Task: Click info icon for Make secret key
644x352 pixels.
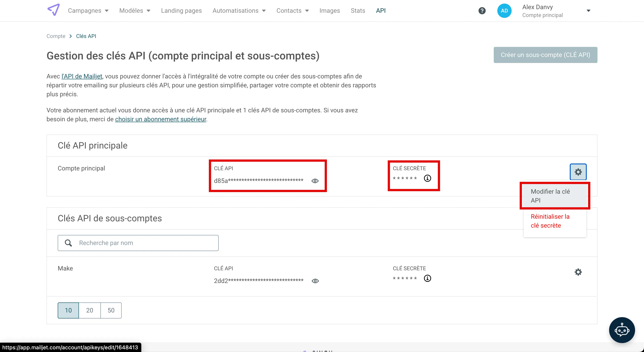Action: point(428,278)
